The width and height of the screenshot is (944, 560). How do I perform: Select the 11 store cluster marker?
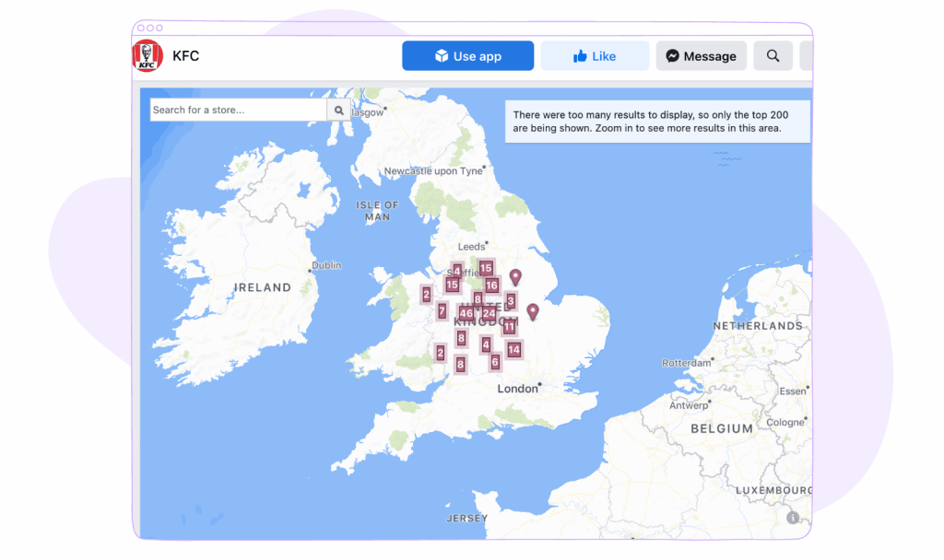coord(509,327)
